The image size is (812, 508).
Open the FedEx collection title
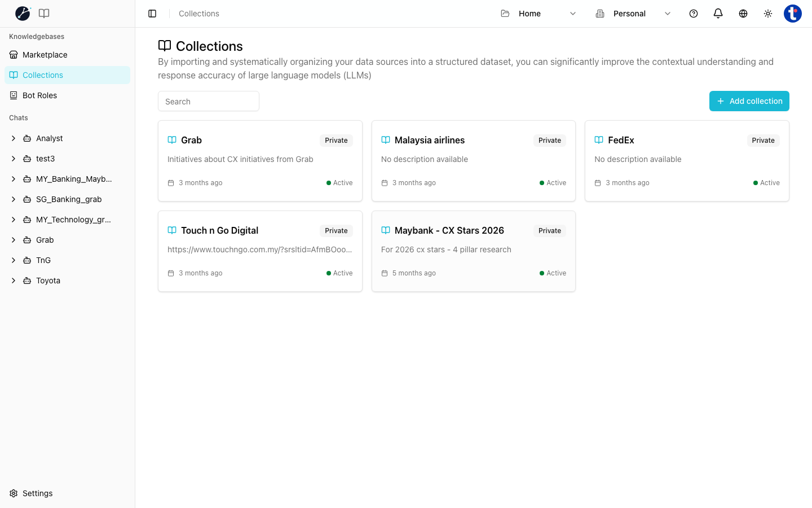point(621,140)
